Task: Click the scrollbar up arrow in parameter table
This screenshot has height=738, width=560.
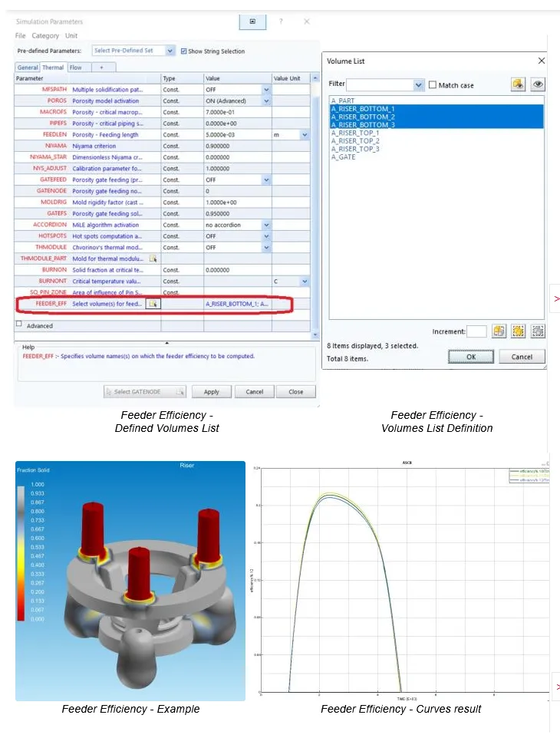Action: point(315,78)
